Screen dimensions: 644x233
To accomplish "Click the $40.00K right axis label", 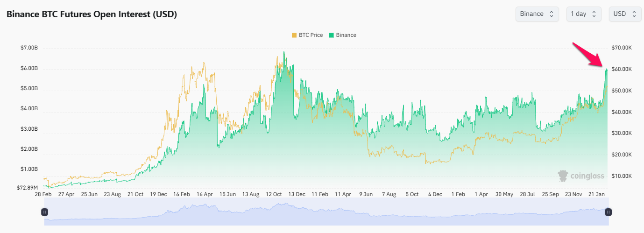I will pos(622,112).
